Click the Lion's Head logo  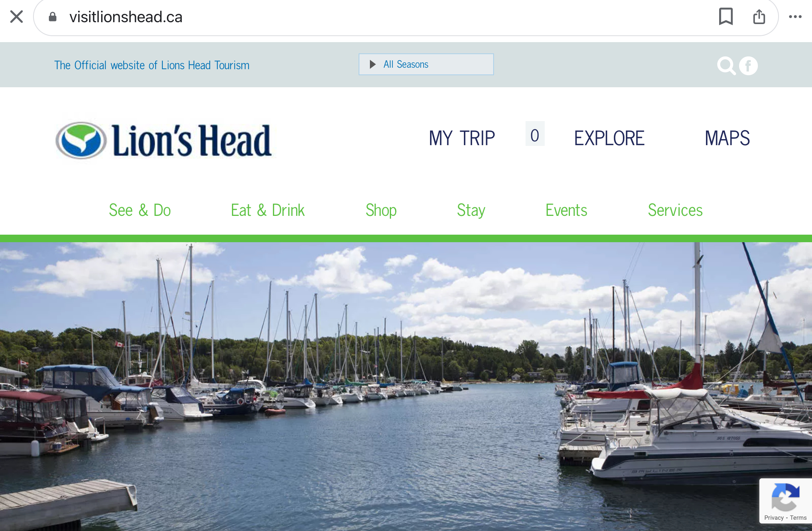coord(164,140)
